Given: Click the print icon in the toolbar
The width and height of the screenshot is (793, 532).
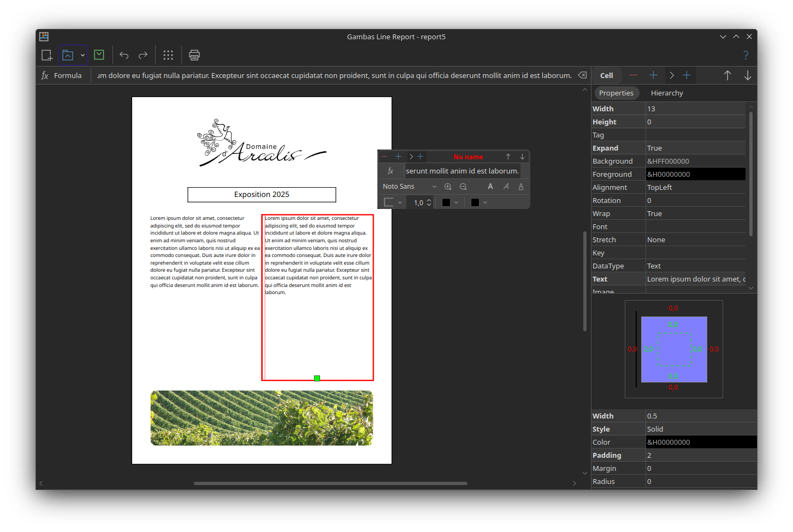Looking at the screenshot, I should [194, 55].
